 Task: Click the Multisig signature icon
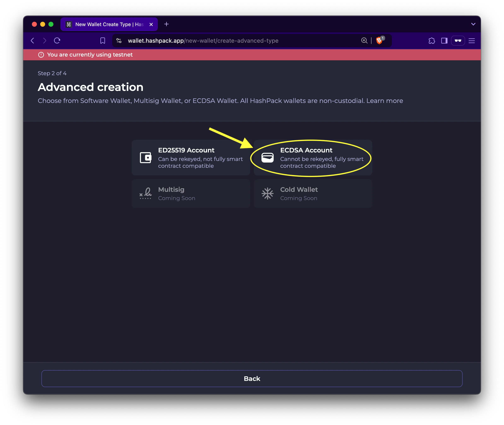pyautogui.click(x=146, y=193)
